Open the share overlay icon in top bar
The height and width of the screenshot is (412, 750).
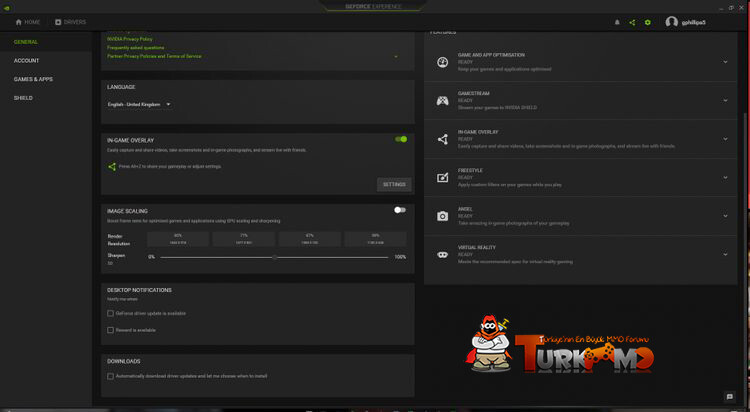click(x=632, y=22)
